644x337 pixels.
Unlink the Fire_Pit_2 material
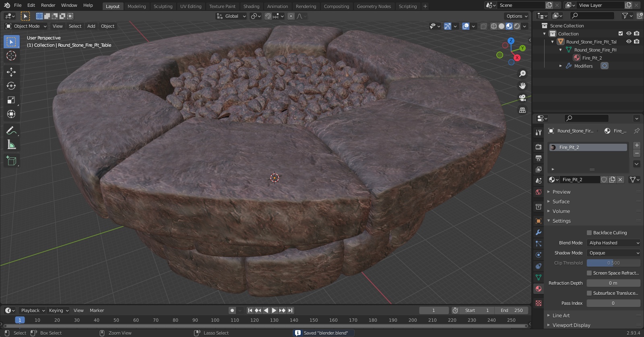click(620, 180)
